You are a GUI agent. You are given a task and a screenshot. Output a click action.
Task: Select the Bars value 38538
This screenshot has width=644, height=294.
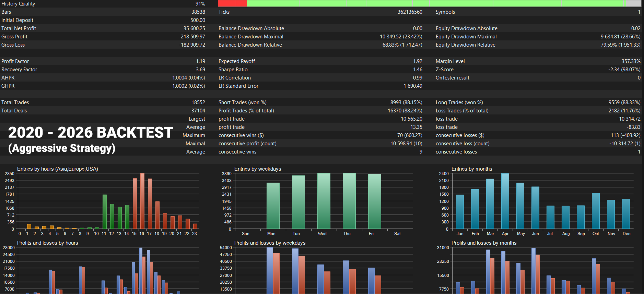[x=198, y=12]
